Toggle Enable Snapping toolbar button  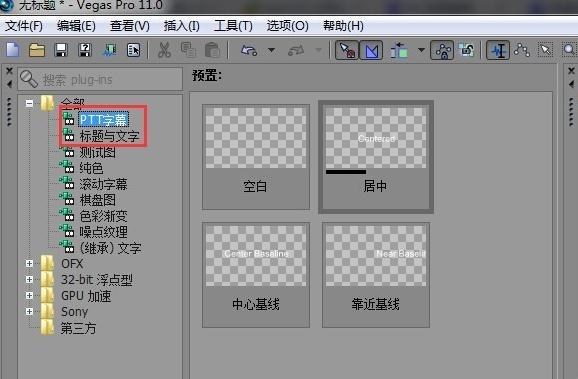click(347, 50)
